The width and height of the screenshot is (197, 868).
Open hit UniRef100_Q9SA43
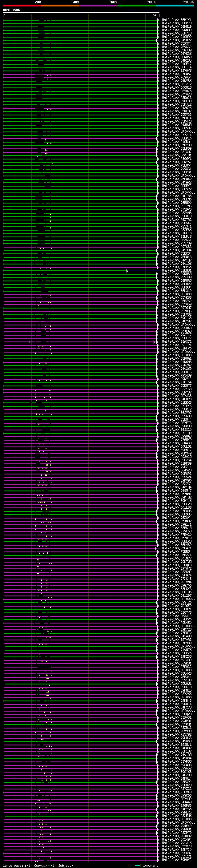click(176, 328)
